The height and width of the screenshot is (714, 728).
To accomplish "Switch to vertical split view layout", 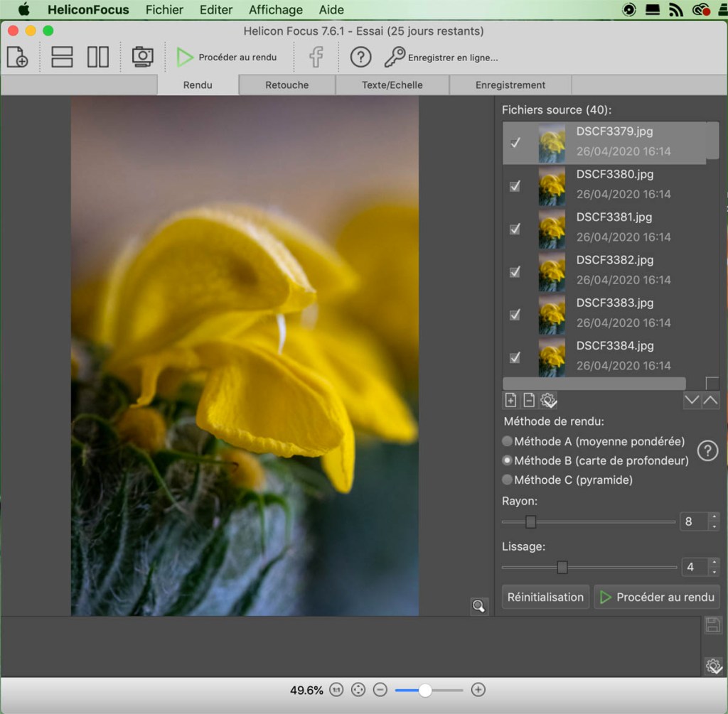I will tap(98, 57).
